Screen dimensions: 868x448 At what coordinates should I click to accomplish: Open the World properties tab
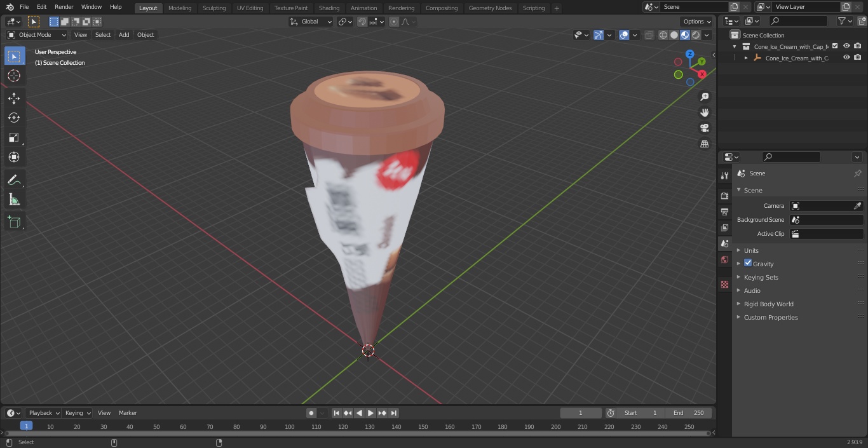point(724,259)
